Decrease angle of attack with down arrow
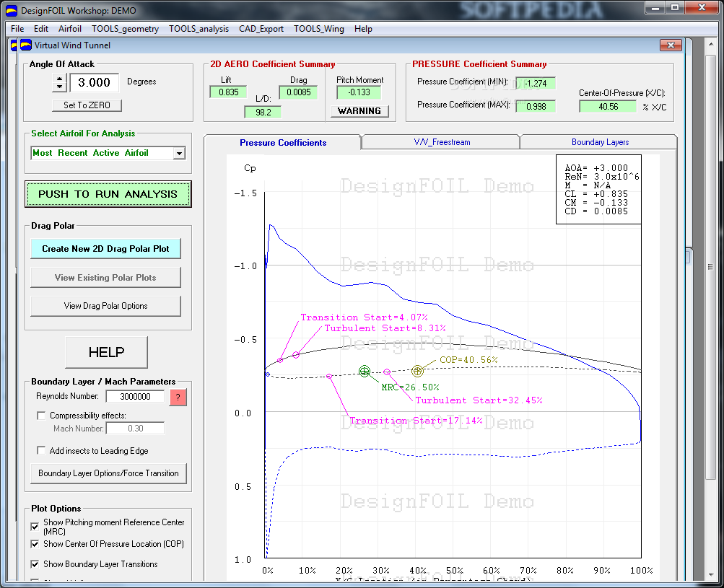Screen dimensions: 724x588 tap(59, 87)
